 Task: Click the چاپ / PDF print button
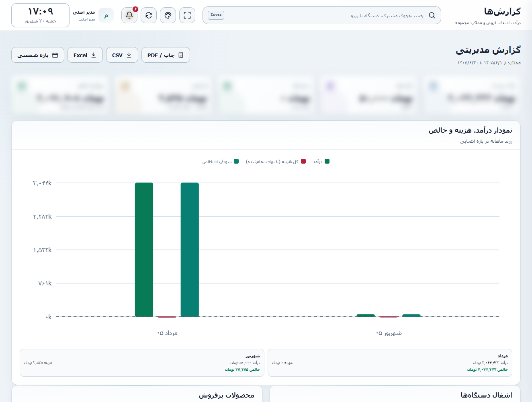click(166, 55)
